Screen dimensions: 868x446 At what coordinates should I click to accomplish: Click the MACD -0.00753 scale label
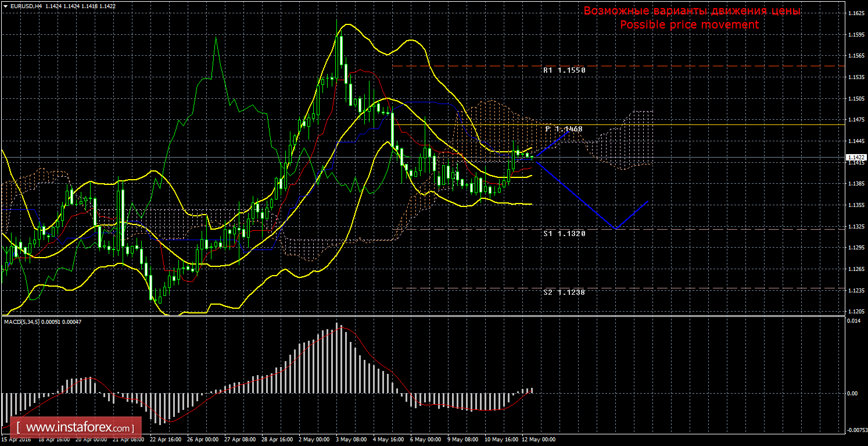[857, 431]
